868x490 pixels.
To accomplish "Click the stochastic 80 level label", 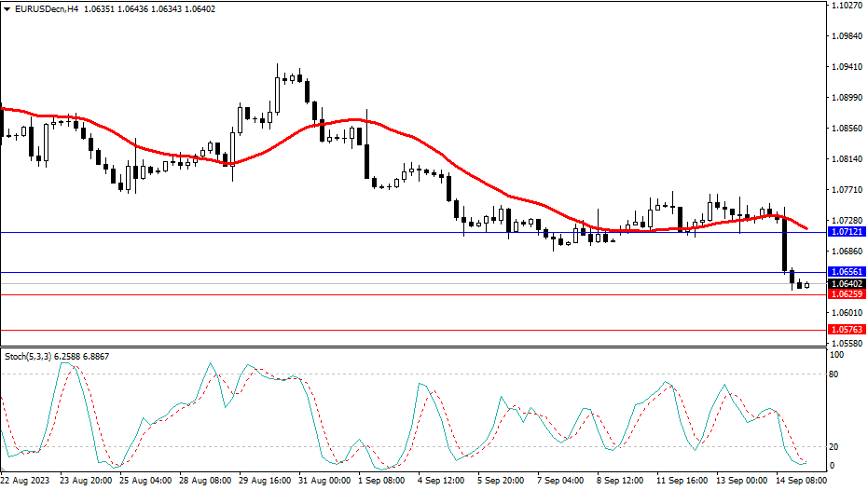I will (835, 374).
